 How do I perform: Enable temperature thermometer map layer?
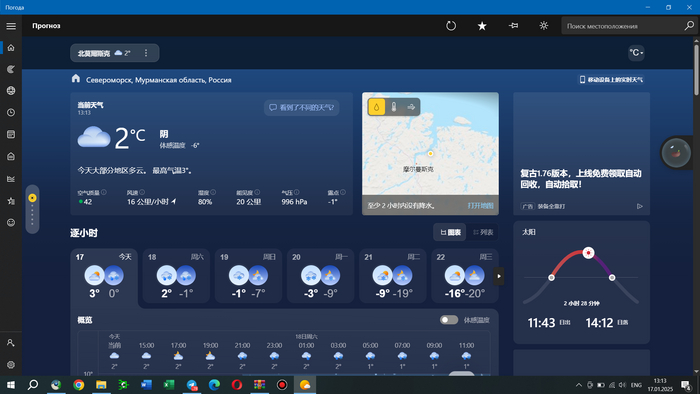tap(394, 107)
